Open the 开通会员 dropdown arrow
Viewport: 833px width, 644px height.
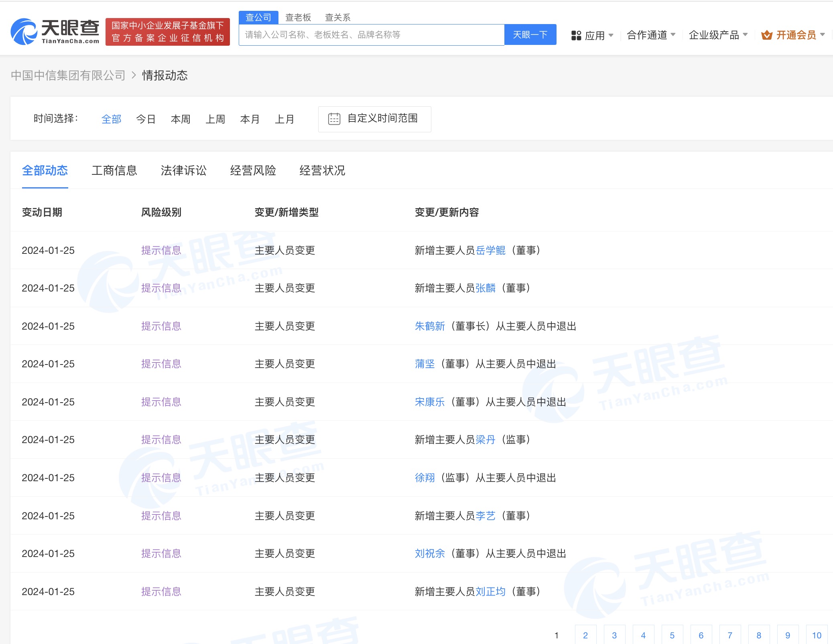tap(822, 35)
